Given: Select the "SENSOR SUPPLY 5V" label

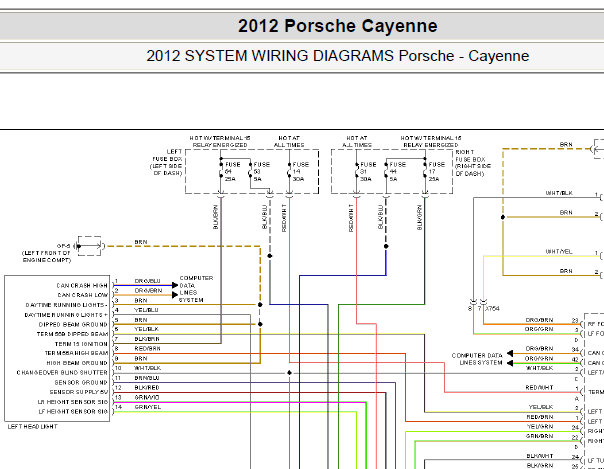Looking at the screenshot, I should 79,392.
